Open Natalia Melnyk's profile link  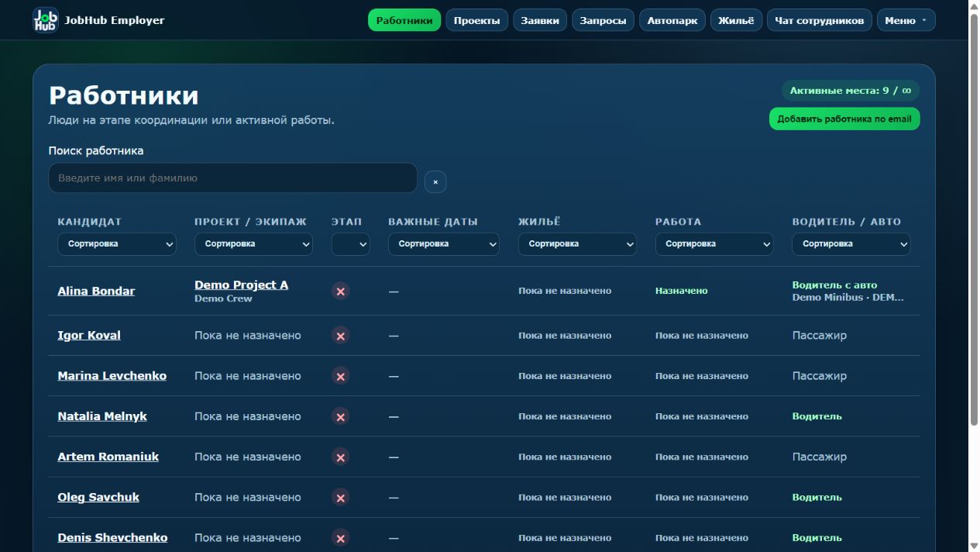pos(102,416)
